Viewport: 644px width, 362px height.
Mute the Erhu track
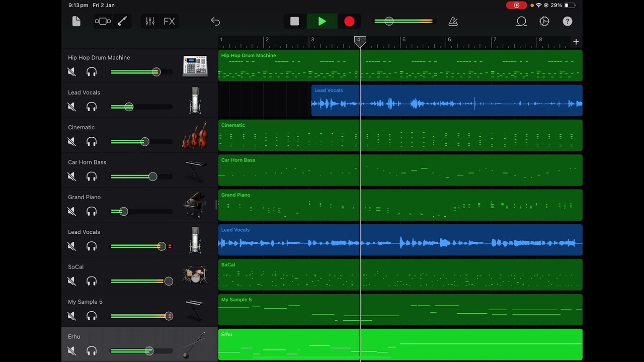(72, 350)
